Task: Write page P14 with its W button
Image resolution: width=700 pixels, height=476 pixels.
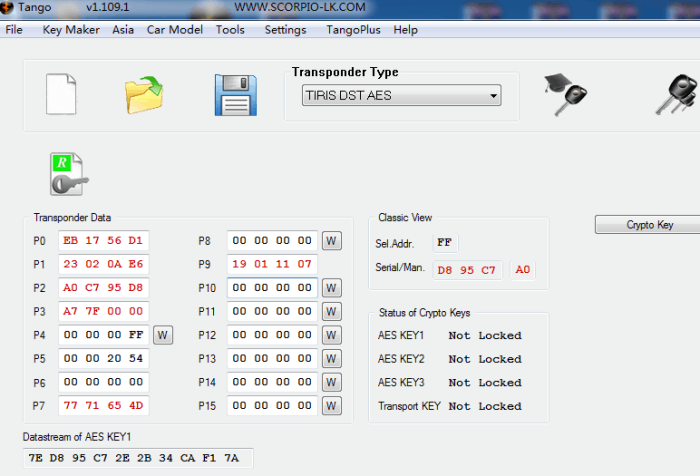Action: click(x=332, y=382)
